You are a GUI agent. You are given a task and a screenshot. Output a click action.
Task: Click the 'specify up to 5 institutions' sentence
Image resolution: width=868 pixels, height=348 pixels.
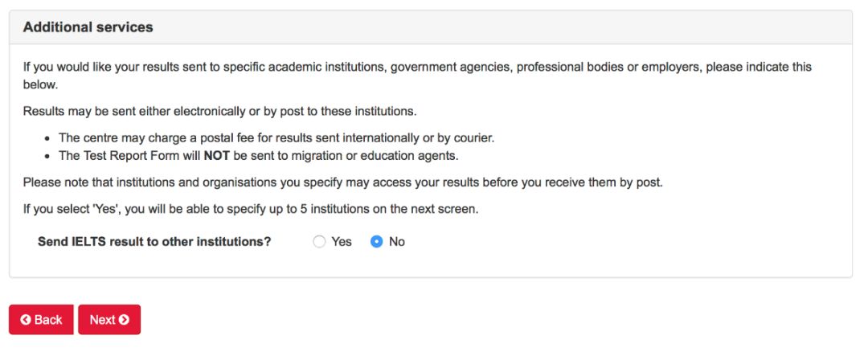point(251,211)
